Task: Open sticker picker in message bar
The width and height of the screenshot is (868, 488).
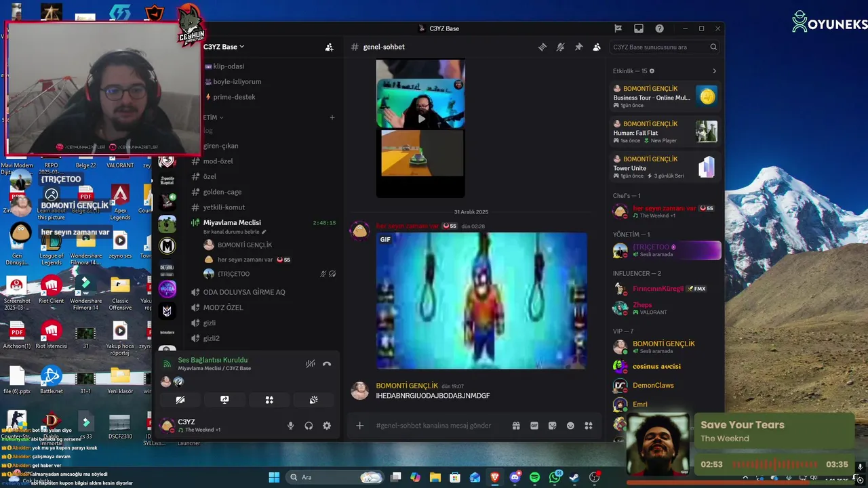Action: coord(553,426)
